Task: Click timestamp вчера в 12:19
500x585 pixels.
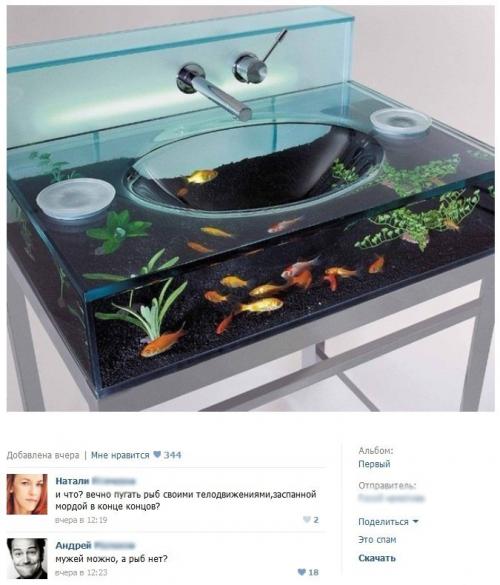Action: pyautogui.click(x=81, y=520)
